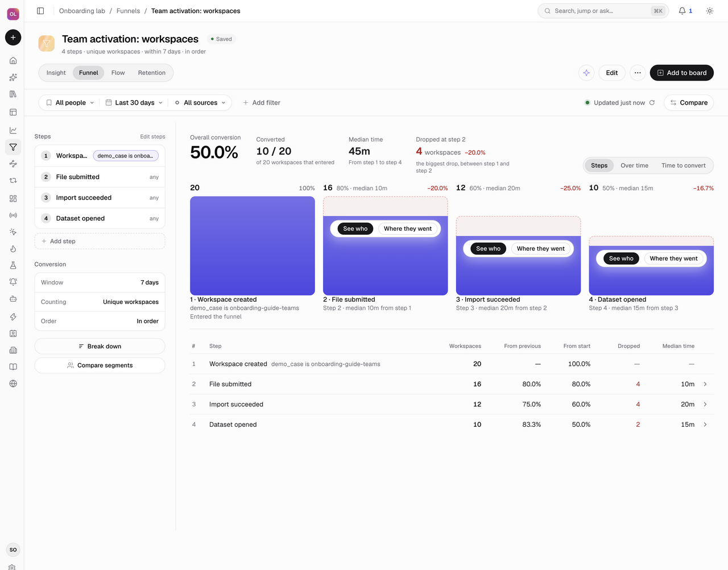The height and width of the screenshot is (570, 728).
Task: Click See who on File submitted bar
Action: tap(355, 228)
